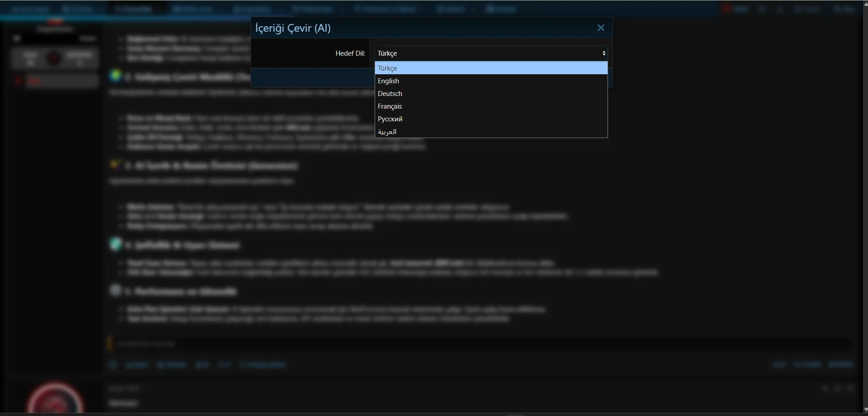The width and height of the screenshot is (868, 416).
Task: Click the page scrollbar up arrow
Action: pos(864,4)
